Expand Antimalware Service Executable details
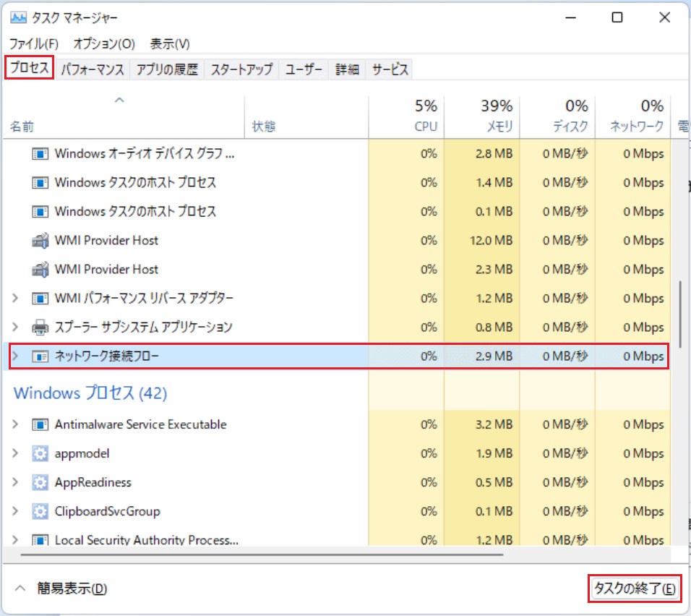Image resolution: width=691 pixels, height=616 pixels. [x=15, y=424]
